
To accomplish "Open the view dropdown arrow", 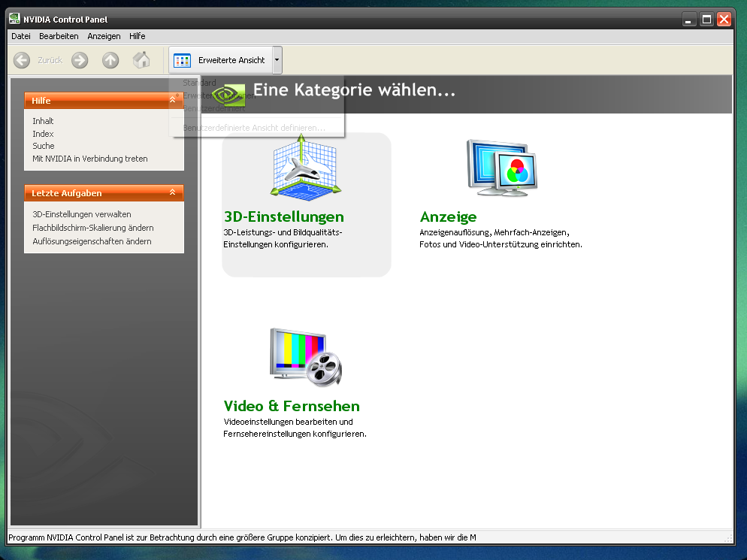I will coord(277,60).
